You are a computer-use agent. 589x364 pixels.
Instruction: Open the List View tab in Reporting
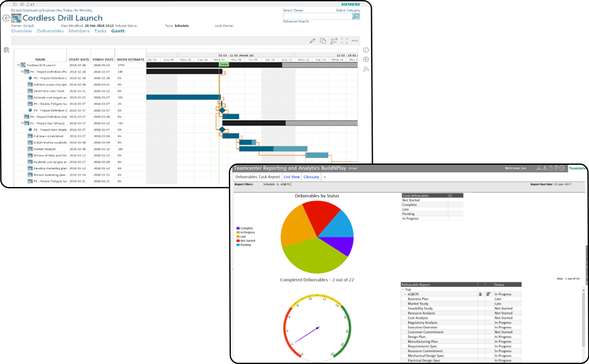click(x=292, y=177)
